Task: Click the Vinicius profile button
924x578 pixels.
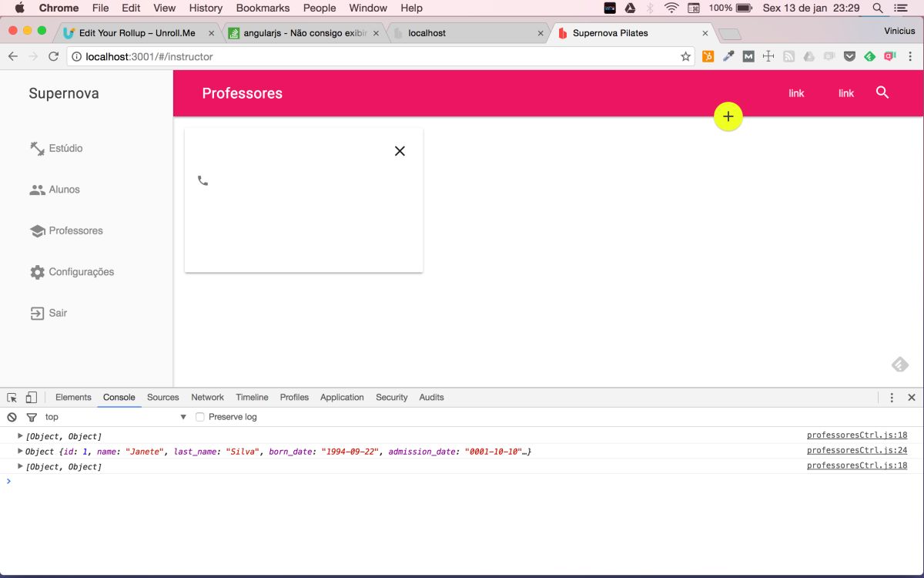Action: tap(899, 32)
